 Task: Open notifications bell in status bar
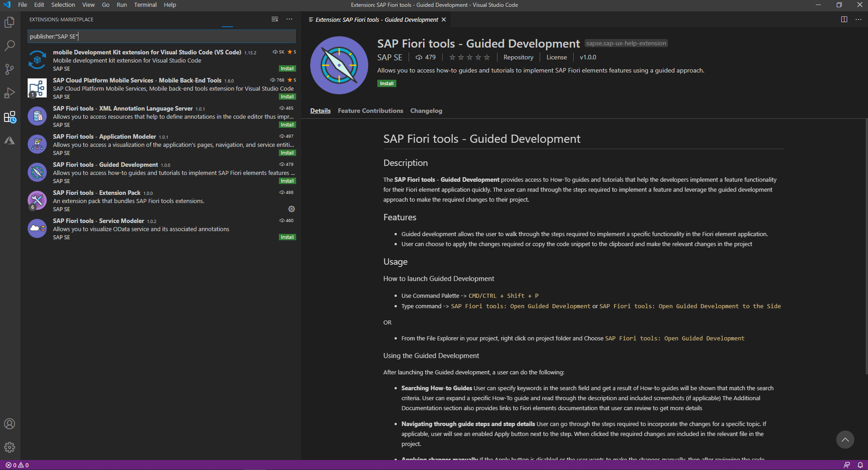point(860,465)
